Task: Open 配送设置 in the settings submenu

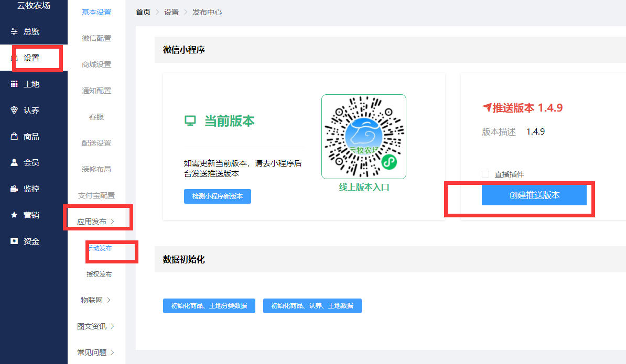Action: (96, 143)
